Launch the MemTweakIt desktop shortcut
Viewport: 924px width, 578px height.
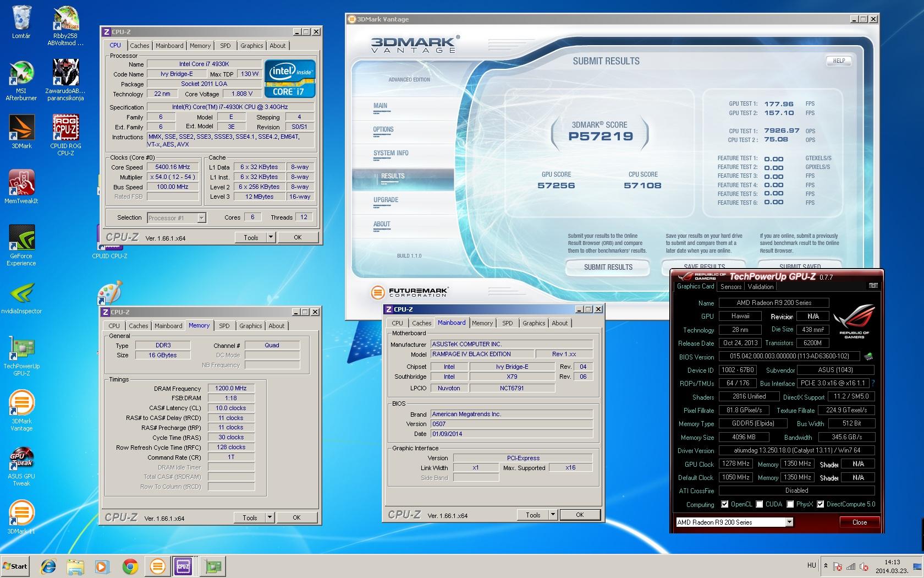pyautogui.click(x=21, y=187)
